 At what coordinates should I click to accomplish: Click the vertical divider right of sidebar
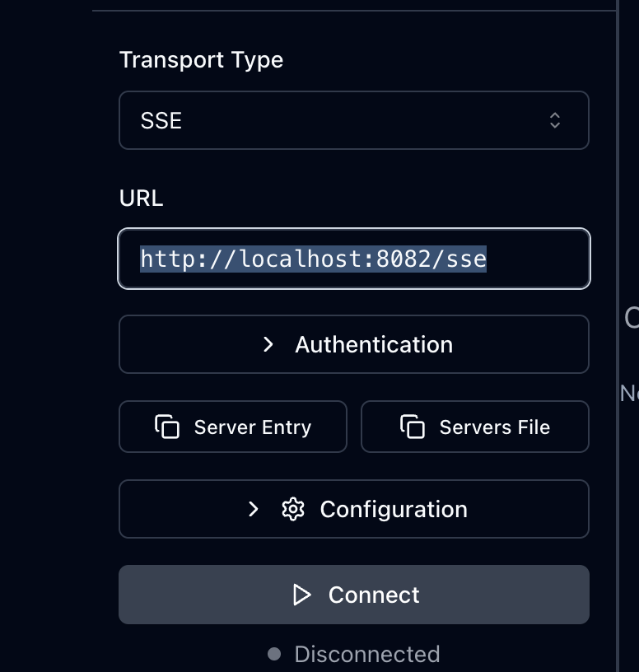tap(617, 329)
